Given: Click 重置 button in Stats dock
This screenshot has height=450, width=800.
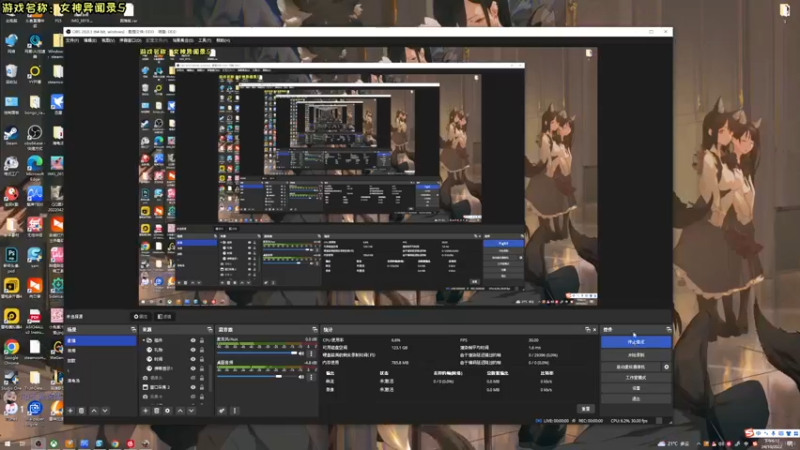Looking at the screenshot, I should [586, 409].
